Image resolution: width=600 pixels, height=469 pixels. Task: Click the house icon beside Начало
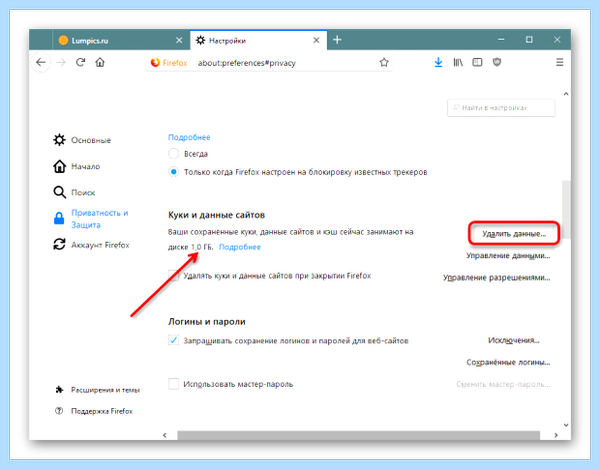[59, 166]
